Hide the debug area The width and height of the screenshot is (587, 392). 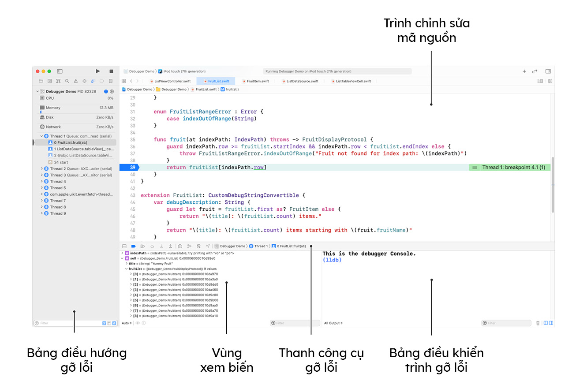[x=124, y=246]
